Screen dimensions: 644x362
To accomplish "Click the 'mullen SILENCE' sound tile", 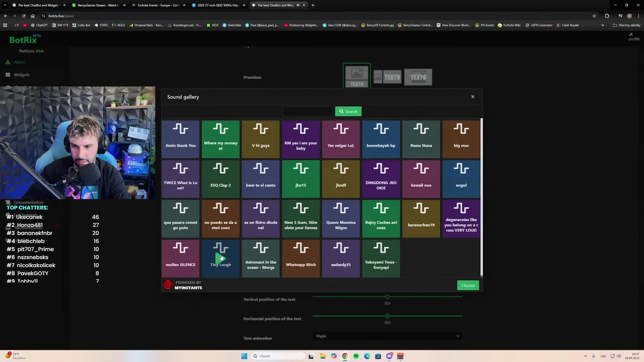I will 180,258.
